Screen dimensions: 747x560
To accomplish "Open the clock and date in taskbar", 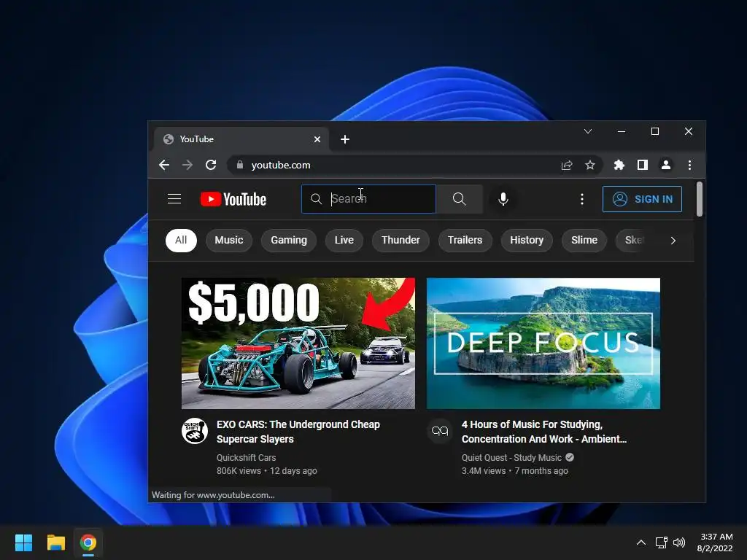I will (715, 542).
